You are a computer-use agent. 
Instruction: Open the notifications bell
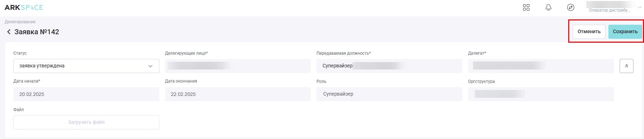(548, 7)
